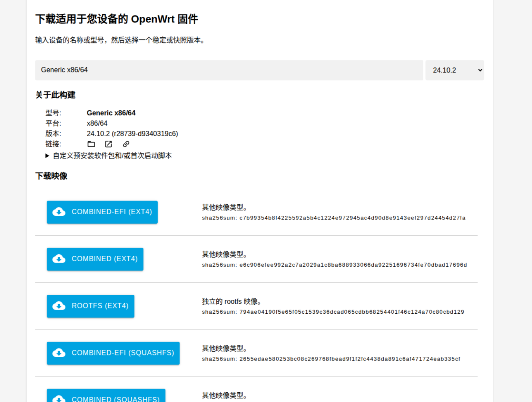The height and width of the screenshot is (402, 532).
Task: Download the COMBINED (SQUASHFS) image
Action: [x=115, y=398]
